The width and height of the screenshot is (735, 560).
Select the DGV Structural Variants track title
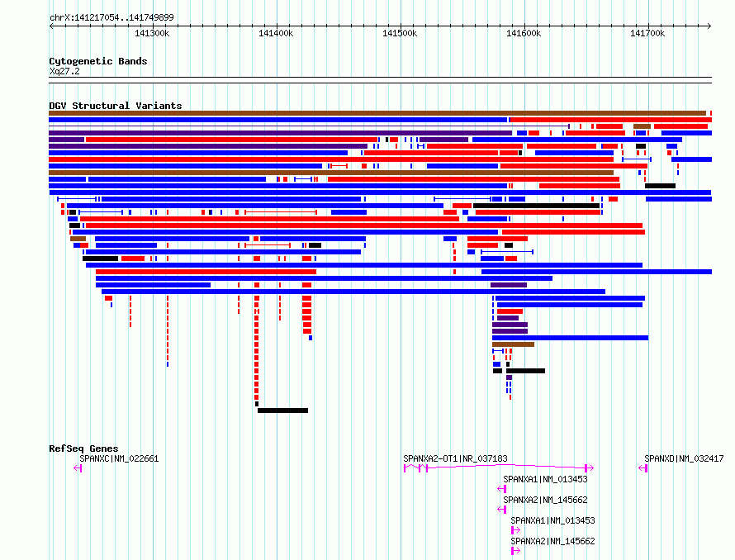(x=116, y=106)
